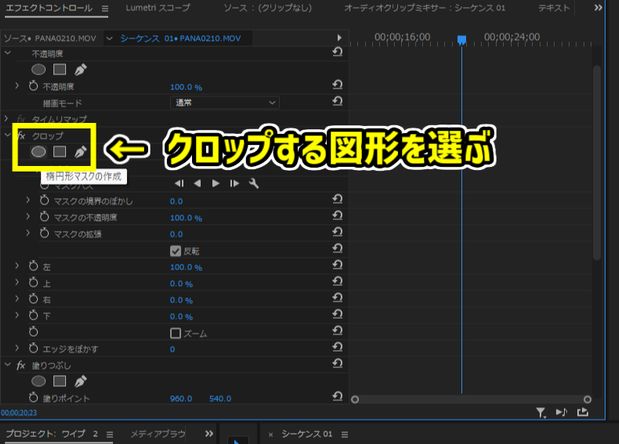Enable the ズーム checkbox

(x=176, y=333)
